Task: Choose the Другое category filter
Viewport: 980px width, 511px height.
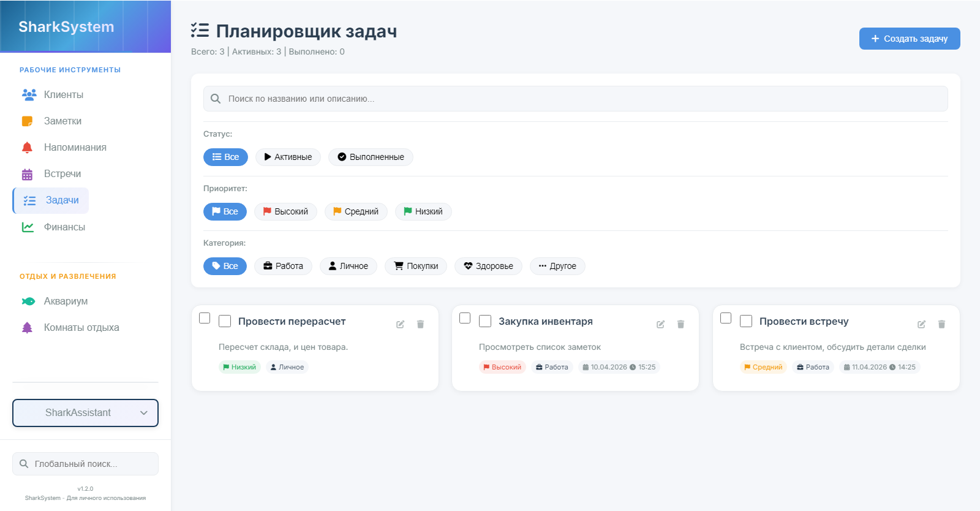Action: [x=557, y=266]
